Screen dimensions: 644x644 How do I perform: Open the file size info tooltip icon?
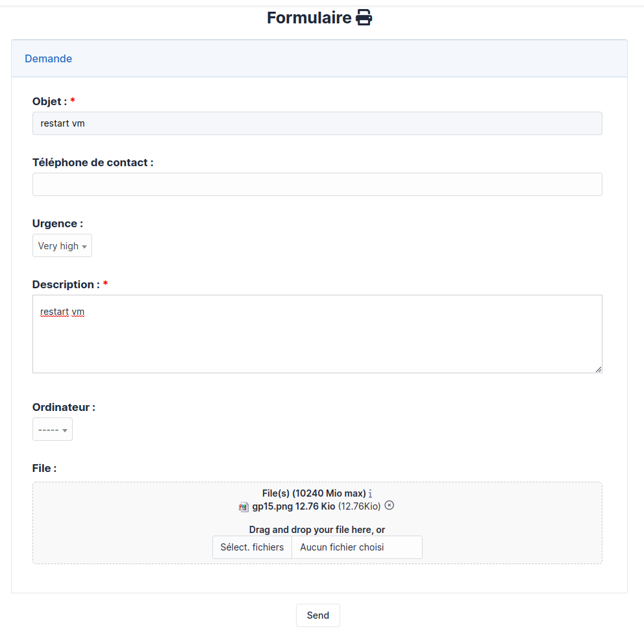click(x=370, y=493)
